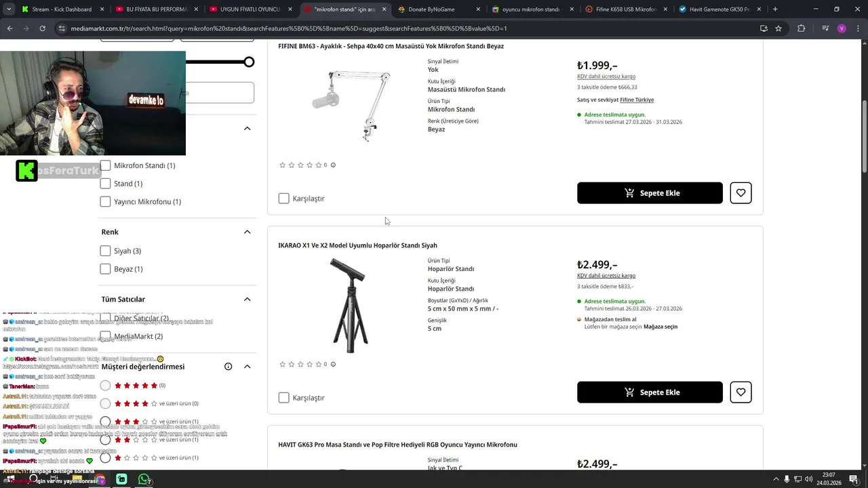The width and height of the screenshot is (868, 488).
Task: Open the Fifine Türkiye seller link
Action: 637,100
